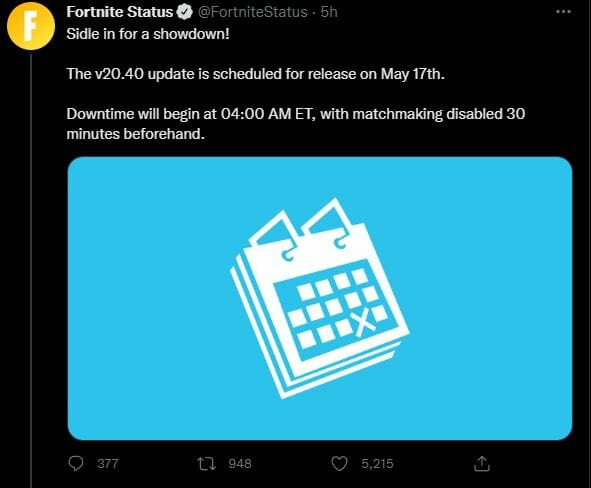Click the 5h timestamp of the tweet
The width and height of the screenshot is (591, 488).
(x=329, y=12)
